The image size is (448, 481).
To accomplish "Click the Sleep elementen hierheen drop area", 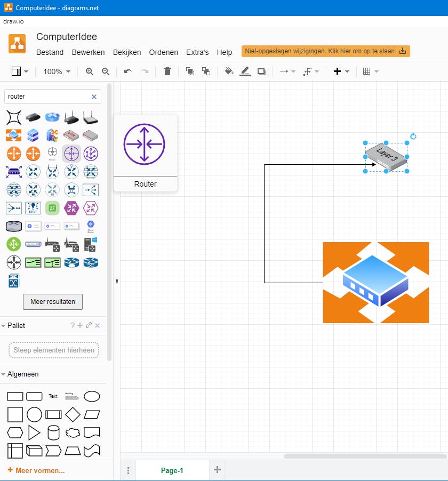I will (x=54, y=350).
